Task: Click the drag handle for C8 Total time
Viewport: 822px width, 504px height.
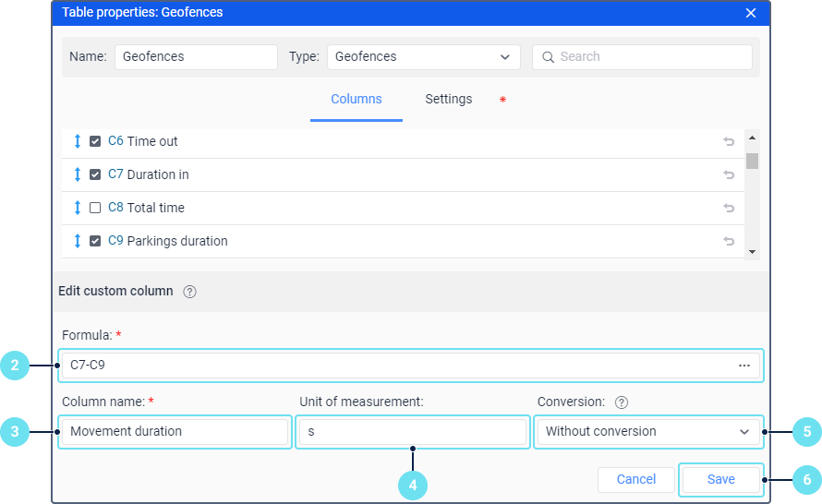Action: point(78,208)
